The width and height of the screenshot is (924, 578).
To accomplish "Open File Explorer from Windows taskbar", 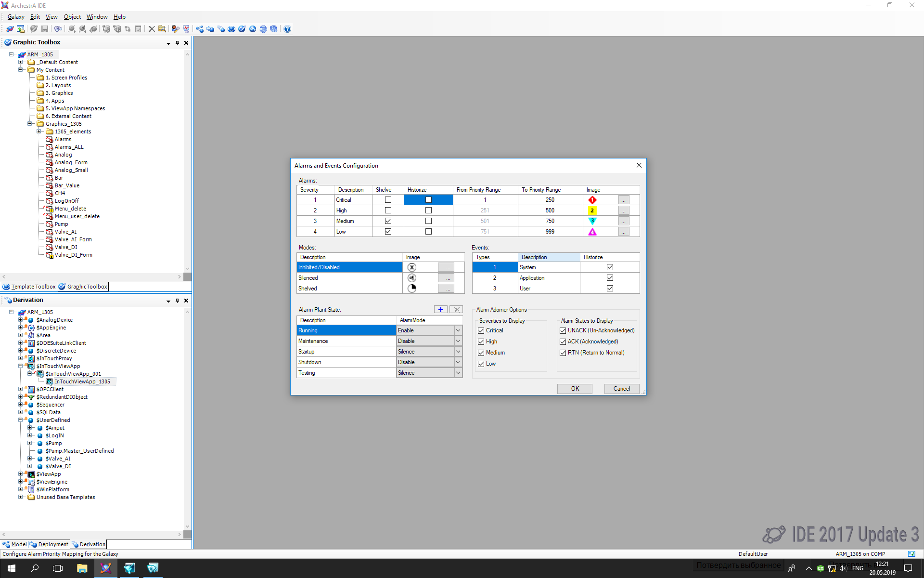I will [x=82, y=568].
